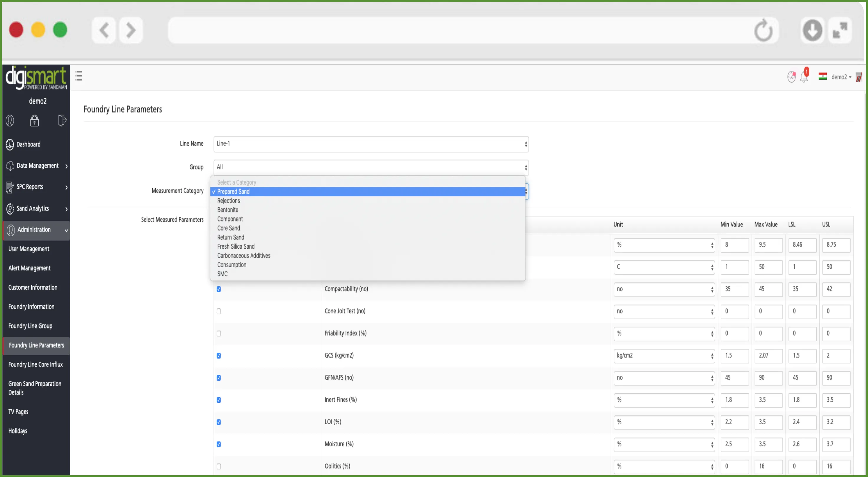This screenshot has height=477, width=868.
Task: Click the browser download arrow icon
Action: pos(812,30)
